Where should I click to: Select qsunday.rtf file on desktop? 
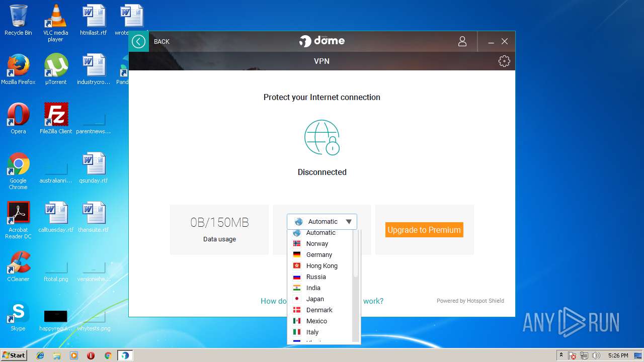click(x=94, y=168)
